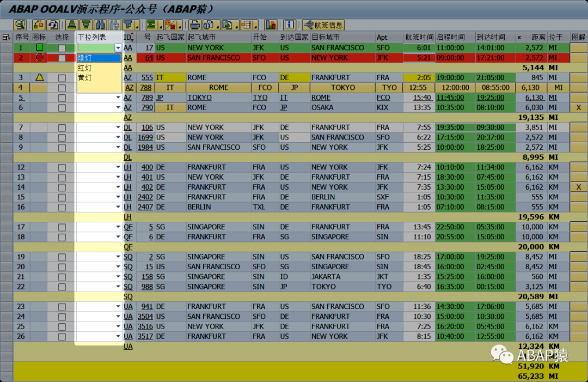
Task: Open the Filter icon's dropdown arrow
Action: tap(137, 26)
